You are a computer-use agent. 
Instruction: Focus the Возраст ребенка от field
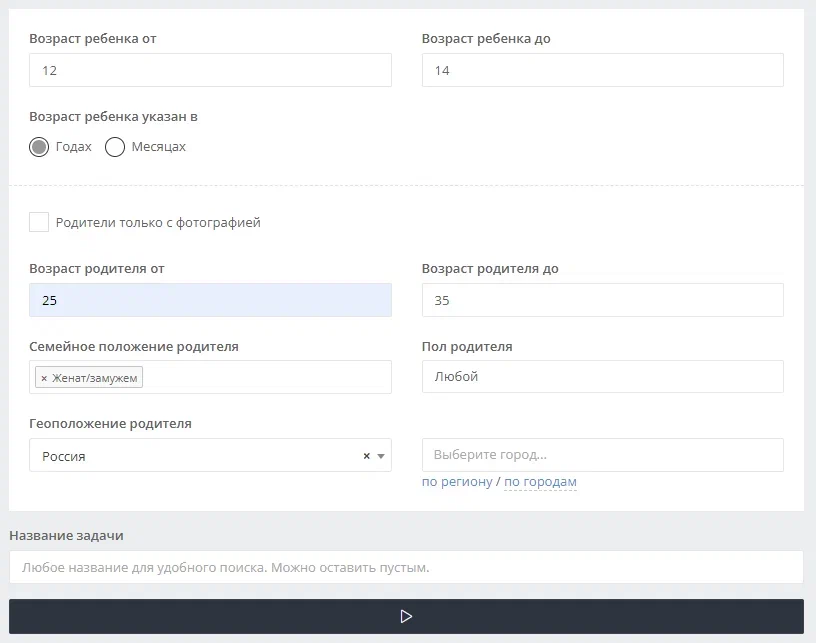tap(210, 71)
